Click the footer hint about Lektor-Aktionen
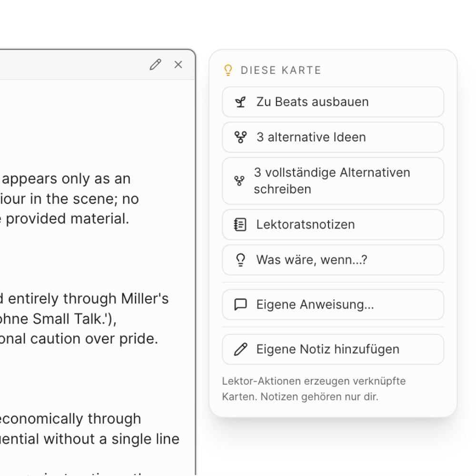476x476 pixels. [314, 389]
